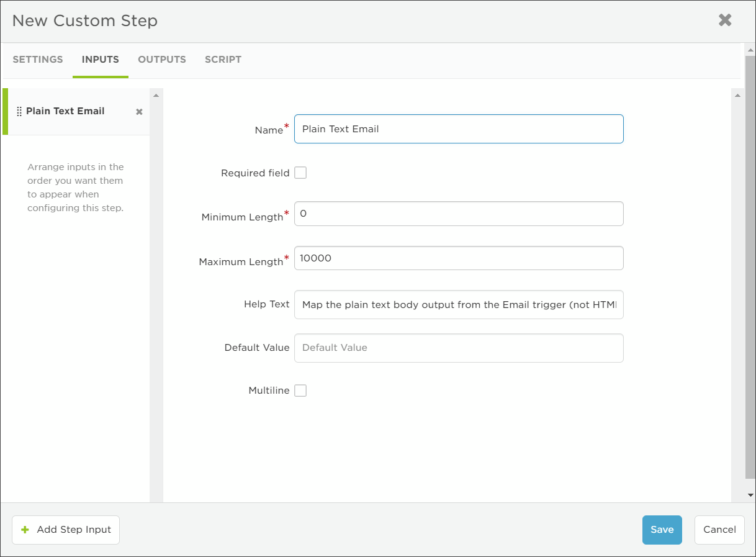This screenshot has width=756, height=557.
Task: Click dialog scrollbar down arrow
Action: 750,495
